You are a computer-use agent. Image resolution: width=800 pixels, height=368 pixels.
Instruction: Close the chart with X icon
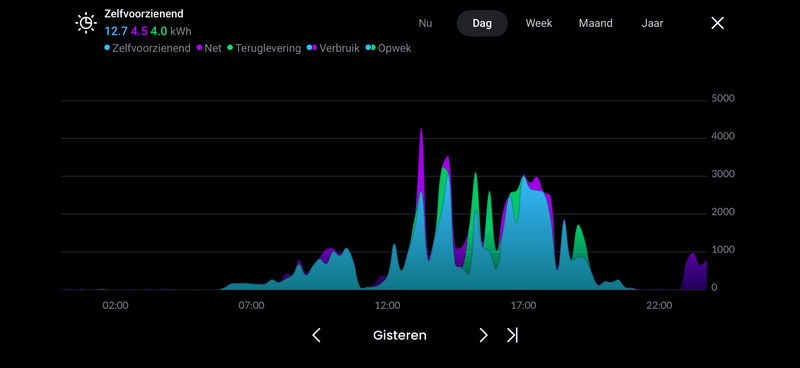pos(717,23)
